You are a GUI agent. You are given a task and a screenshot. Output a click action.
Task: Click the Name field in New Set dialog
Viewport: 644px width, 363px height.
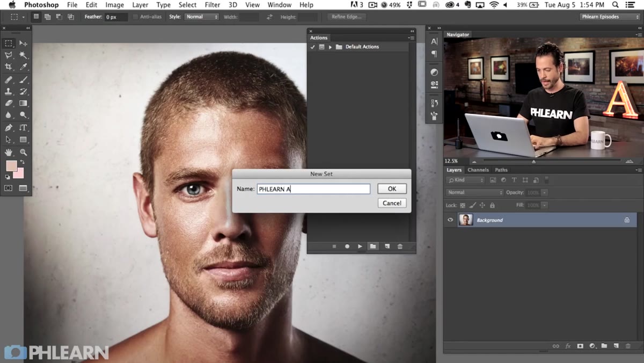click(313, 189)
